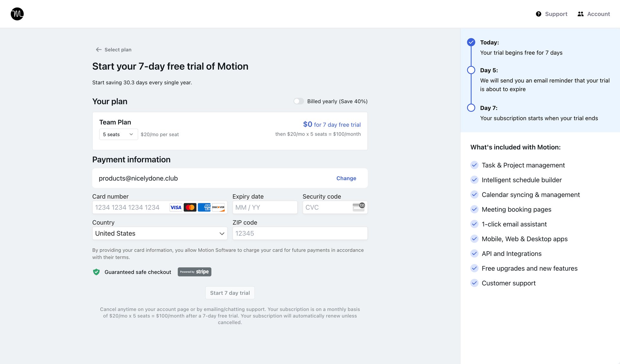Go back using the Select plan link
The width and height of the screenshot is (620, 364).
[118, 49]
